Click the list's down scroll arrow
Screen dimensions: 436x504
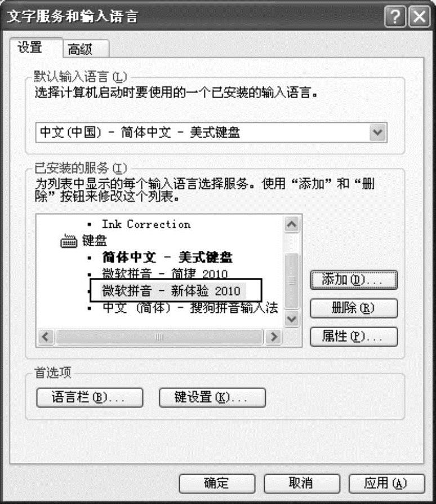tap(292, 319)
